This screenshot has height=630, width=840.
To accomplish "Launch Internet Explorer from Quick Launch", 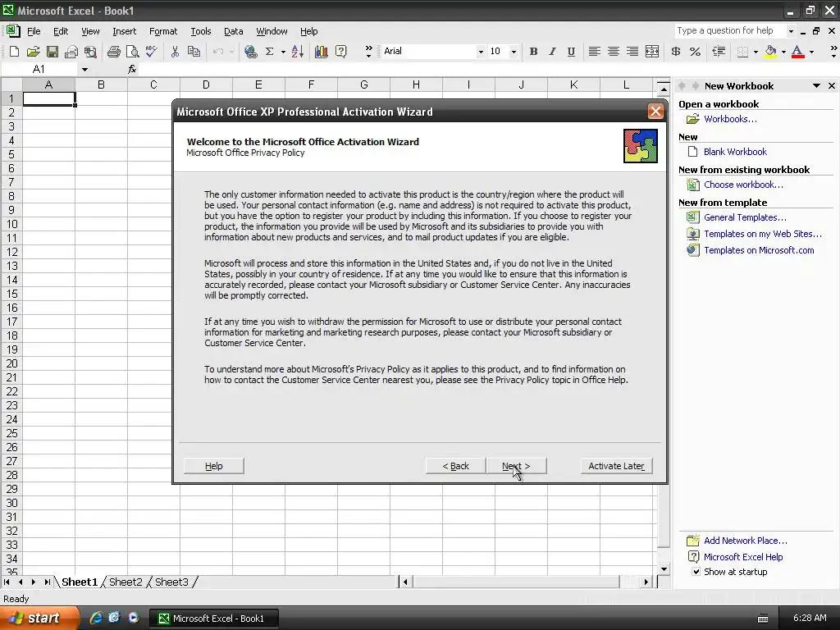I will point(97,618).
